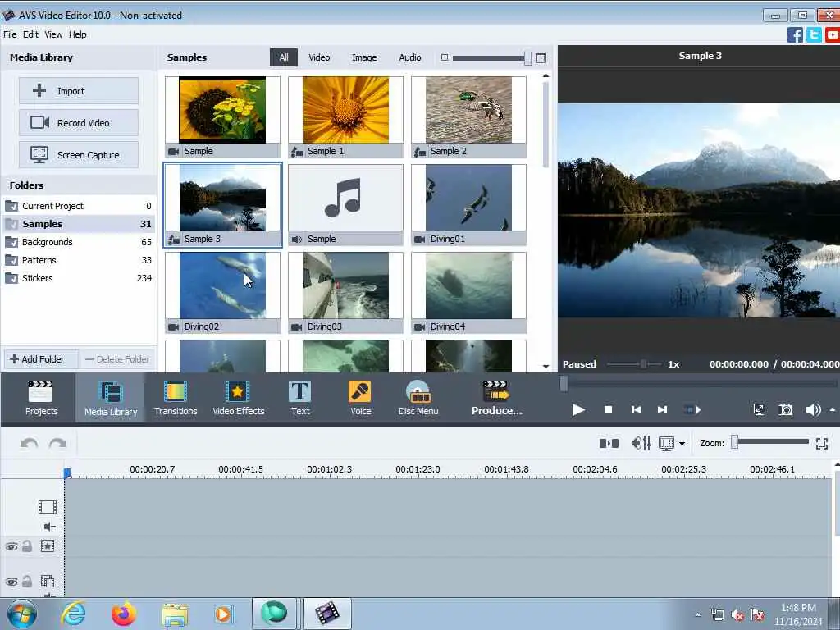840x630 pixels.
Task: Open the Edit menu
Action: point(30,34)
